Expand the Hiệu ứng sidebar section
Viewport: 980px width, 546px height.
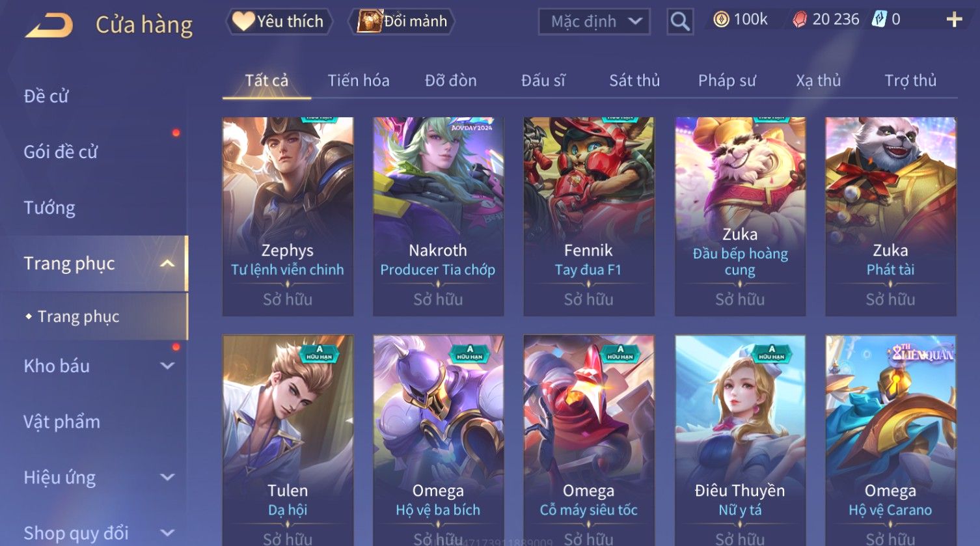click(167, 477)
